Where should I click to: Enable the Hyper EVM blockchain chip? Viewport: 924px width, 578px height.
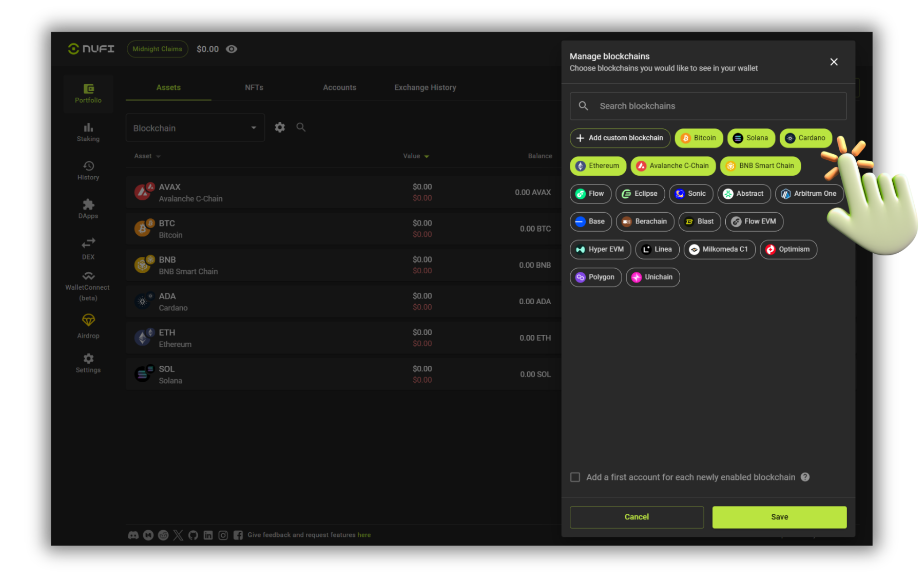tap(600, 249)
